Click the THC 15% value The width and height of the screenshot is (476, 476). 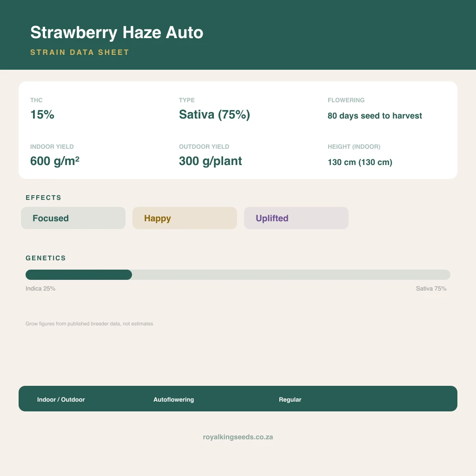point(42,114)
